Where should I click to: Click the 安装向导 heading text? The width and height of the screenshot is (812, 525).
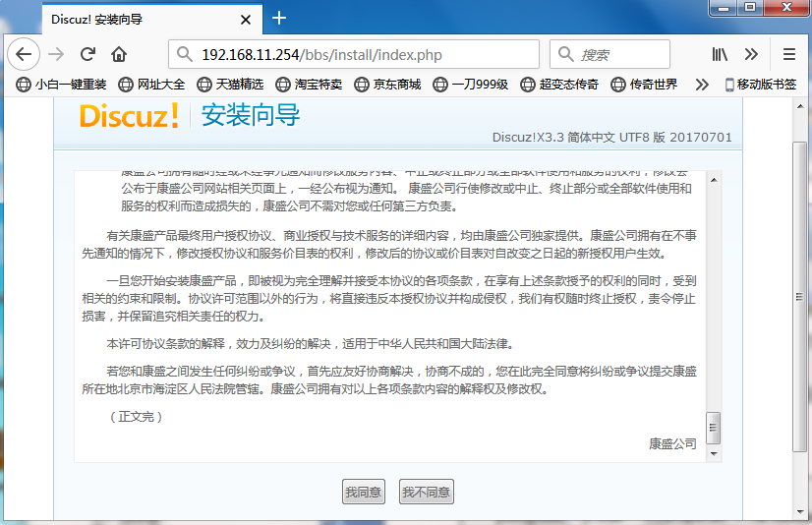251,115
